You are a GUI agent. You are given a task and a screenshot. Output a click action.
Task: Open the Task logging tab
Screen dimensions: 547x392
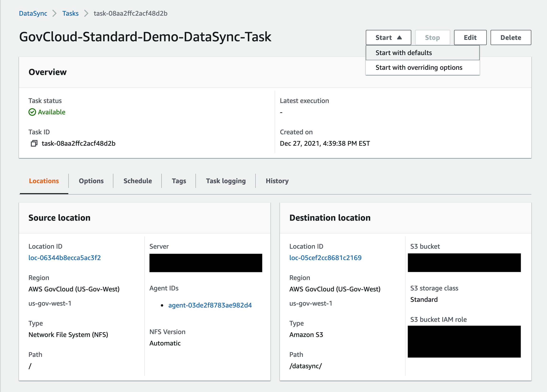[x=226, y=181]
